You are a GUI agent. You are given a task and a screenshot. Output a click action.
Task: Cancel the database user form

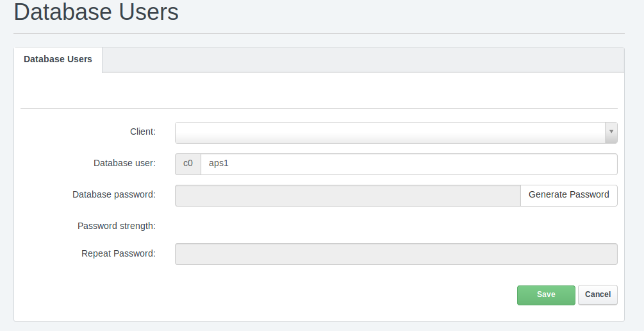click(598, 295)
